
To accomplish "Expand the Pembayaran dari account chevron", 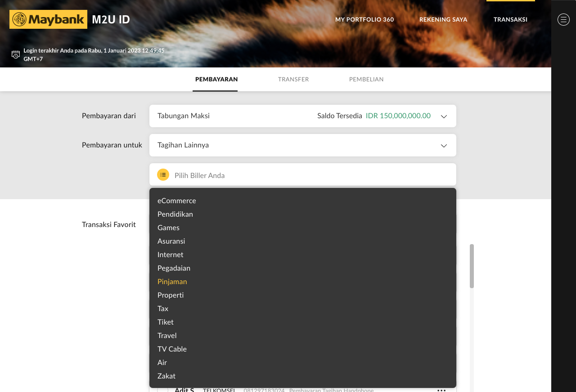I will [x=444, y=116].
